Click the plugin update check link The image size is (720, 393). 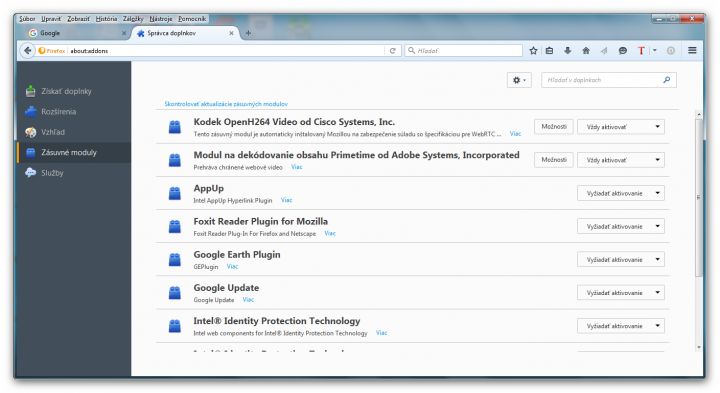coord(226,104)
